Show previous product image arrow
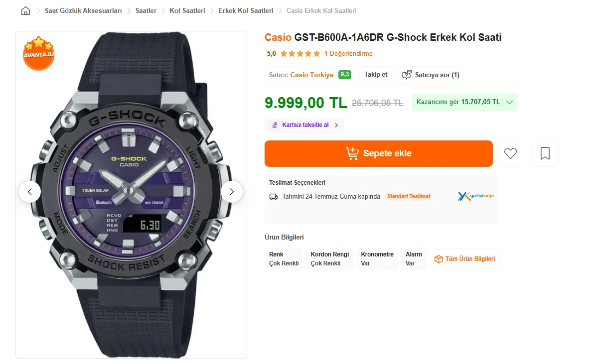 click(30, 192)
